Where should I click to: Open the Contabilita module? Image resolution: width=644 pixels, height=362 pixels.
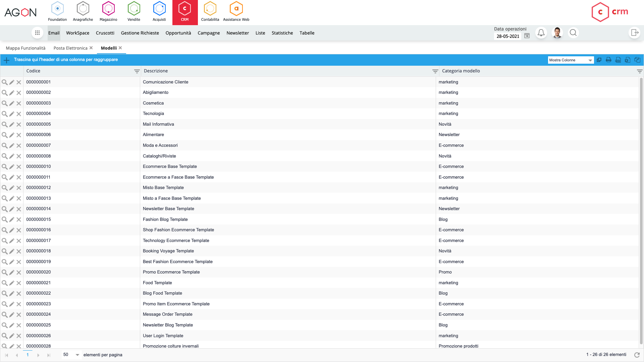coord(210,12)
